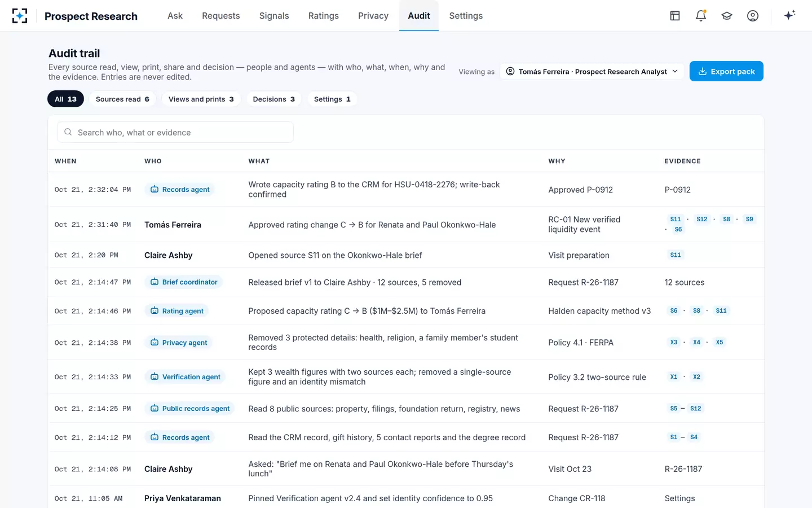Open the Viewing as role dropdown
Viewport: 812px width, 508px height.
click(592, 71)
